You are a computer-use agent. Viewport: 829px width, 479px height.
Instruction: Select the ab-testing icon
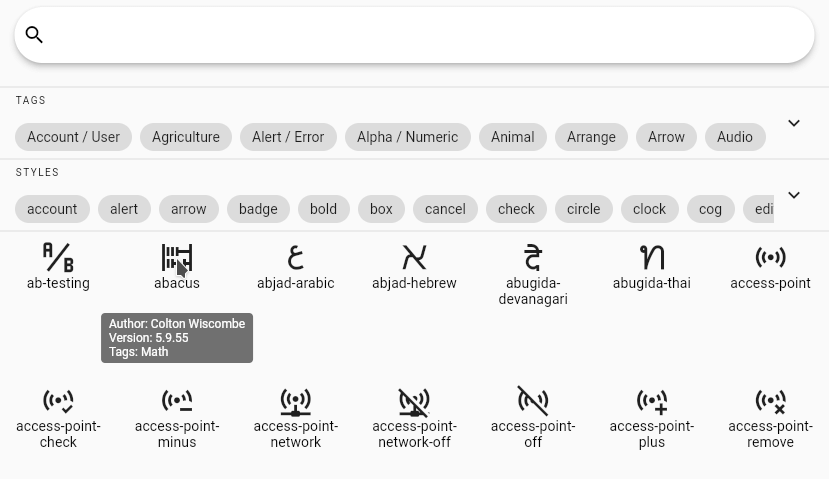(58, 258)
